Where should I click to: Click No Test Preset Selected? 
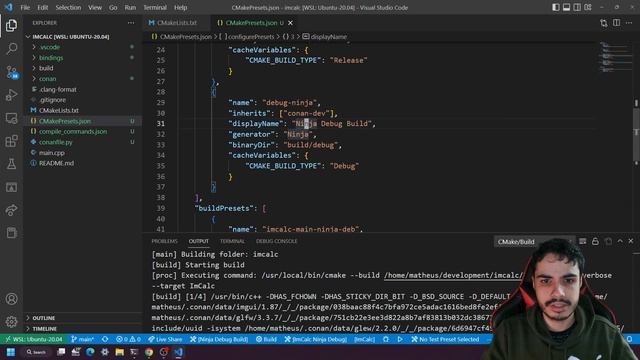(445, 339)
